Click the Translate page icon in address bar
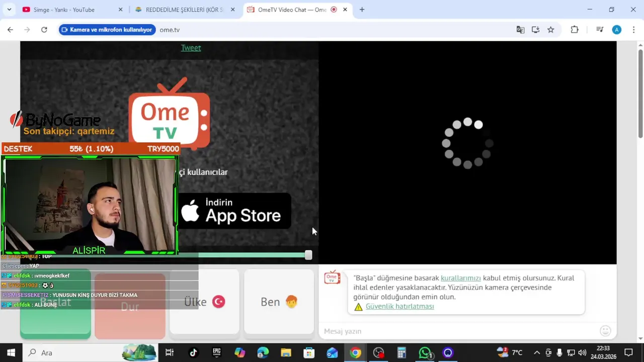This screenshot has height=362, width=644. click(x=520, y=30)
